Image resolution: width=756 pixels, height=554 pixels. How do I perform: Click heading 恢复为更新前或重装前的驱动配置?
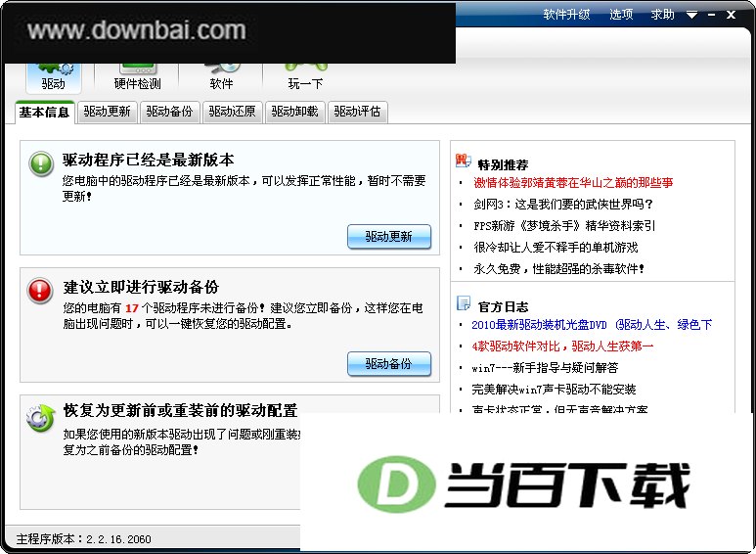tap(180, 411)
